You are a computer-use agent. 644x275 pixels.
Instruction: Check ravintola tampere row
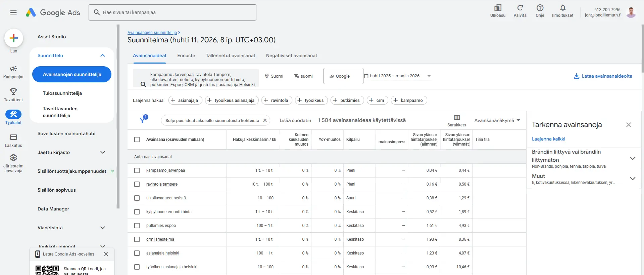pos(137,184)
